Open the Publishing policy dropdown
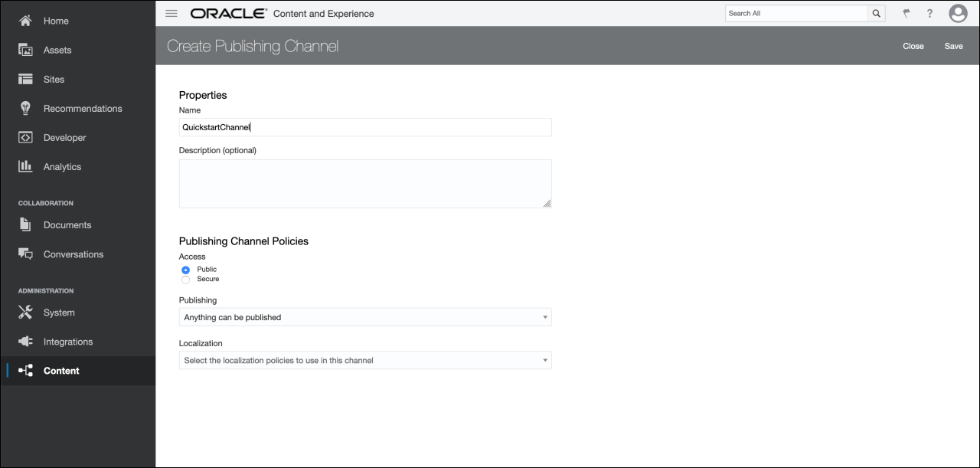The height and width of the screenshot is (468, 980). (365, 317)
